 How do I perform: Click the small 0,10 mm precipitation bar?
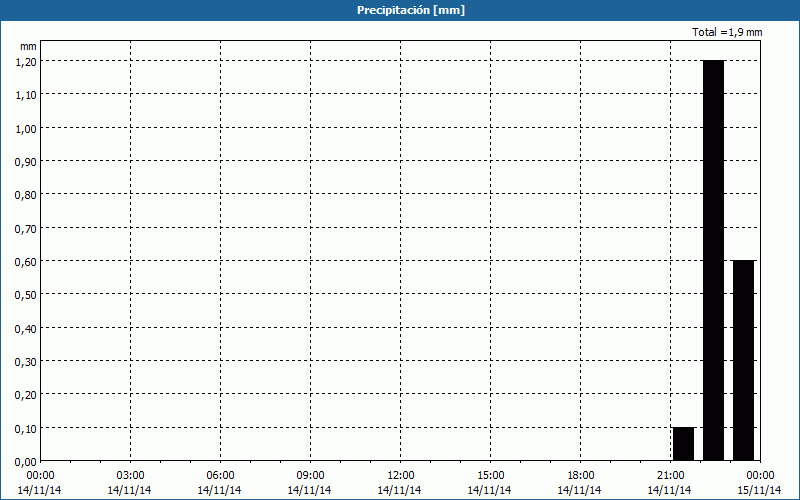[683, 444]
